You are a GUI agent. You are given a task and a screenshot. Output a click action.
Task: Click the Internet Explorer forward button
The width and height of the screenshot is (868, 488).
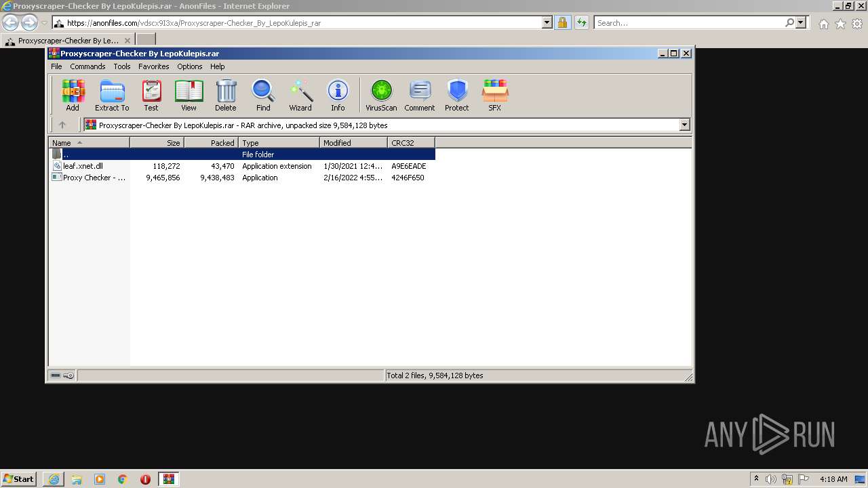29,23
